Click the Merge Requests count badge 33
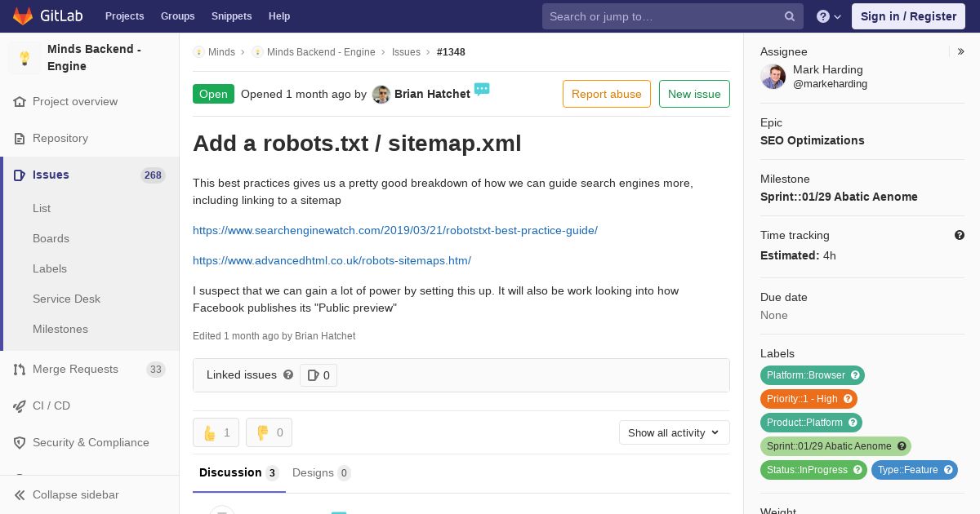Screen dimensions: 980x514 coord(155,370)
